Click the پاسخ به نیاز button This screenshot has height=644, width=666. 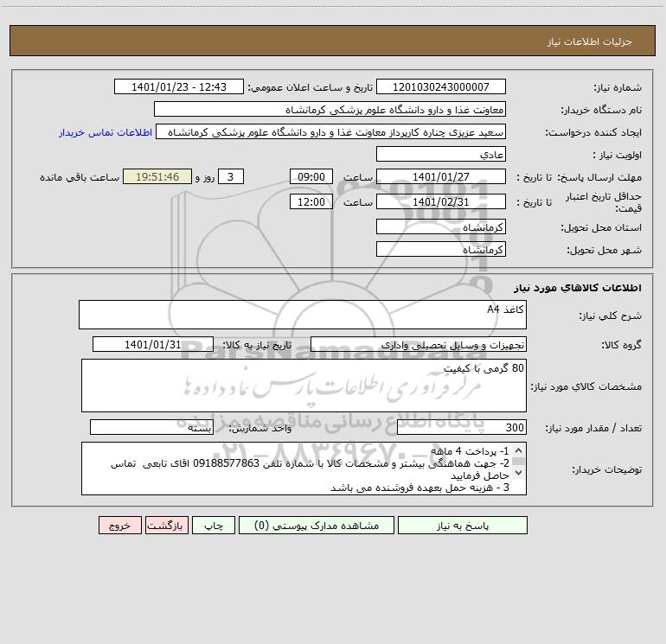(x=462, y=525)
